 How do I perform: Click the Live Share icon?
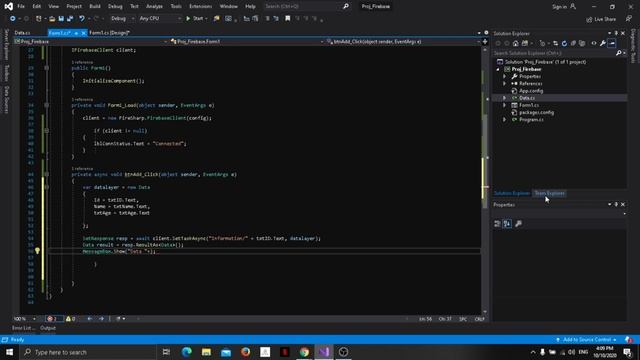click(x=589, y=19)
